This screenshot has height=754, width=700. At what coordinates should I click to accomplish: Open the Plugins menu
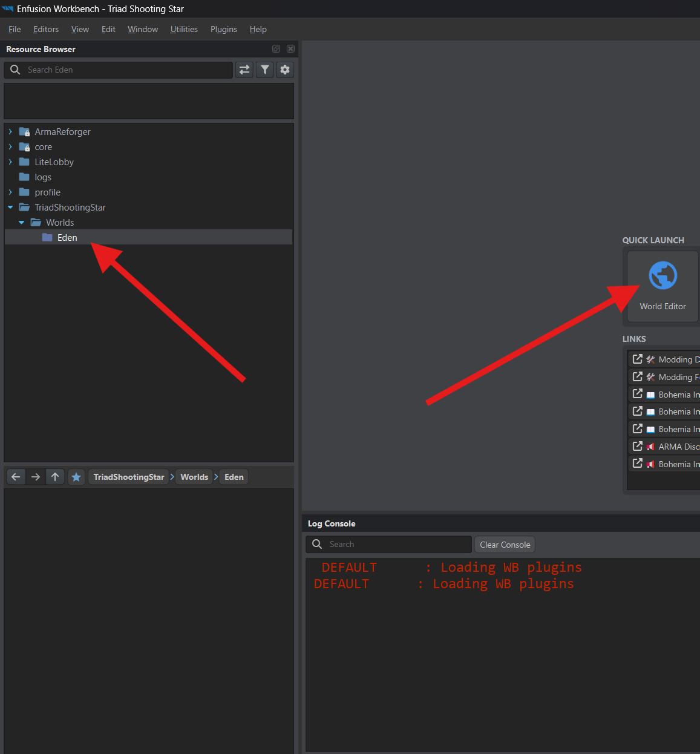click(224, 29)
